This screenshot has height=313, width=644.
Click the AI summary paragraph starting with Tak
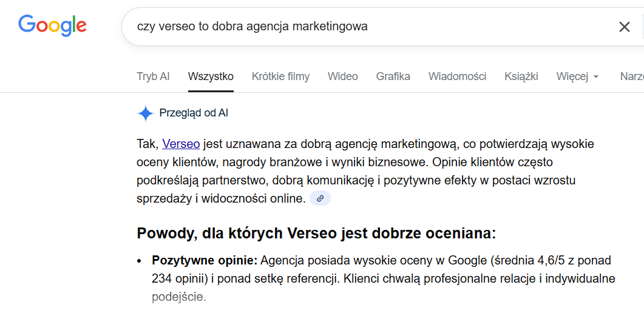tap(364, 171)
